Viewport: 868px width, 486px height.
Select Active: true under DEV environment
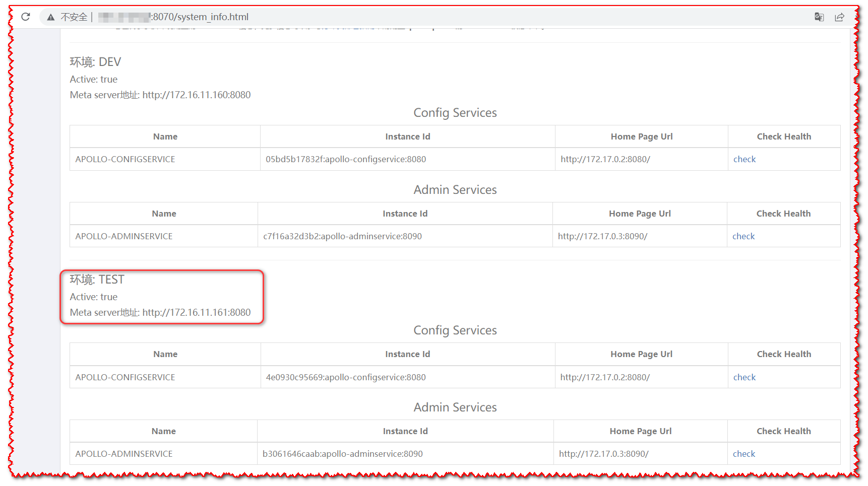(94, 79)
